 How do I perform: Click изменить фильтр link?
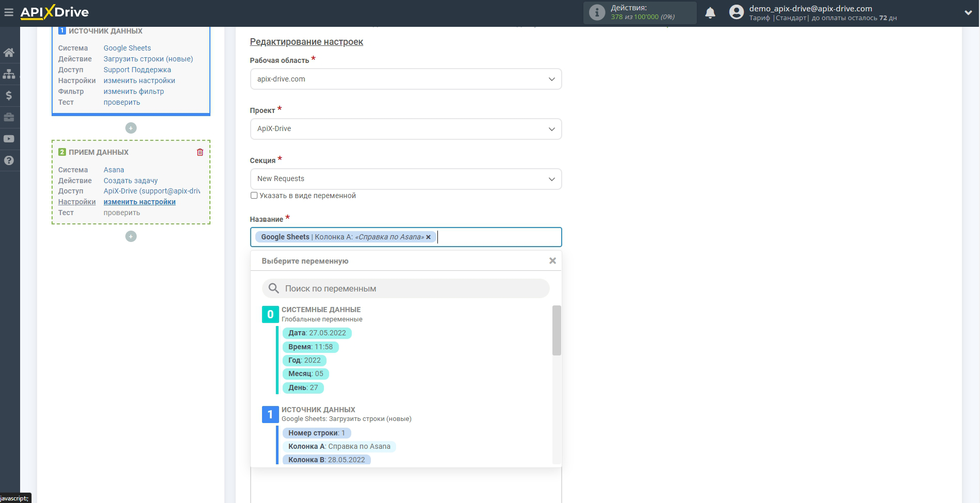134,91
